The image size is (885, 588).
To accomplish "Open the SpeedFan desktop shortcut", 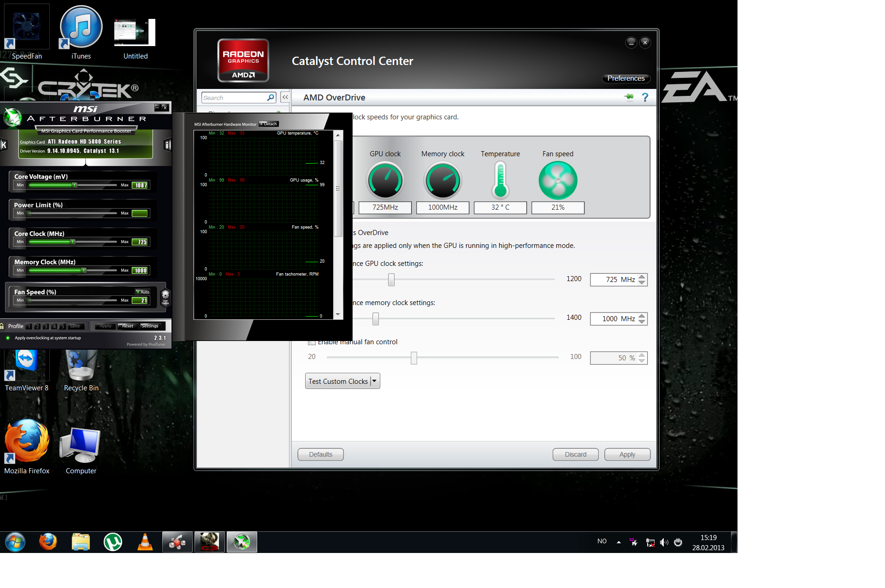I will pos(27,31).
